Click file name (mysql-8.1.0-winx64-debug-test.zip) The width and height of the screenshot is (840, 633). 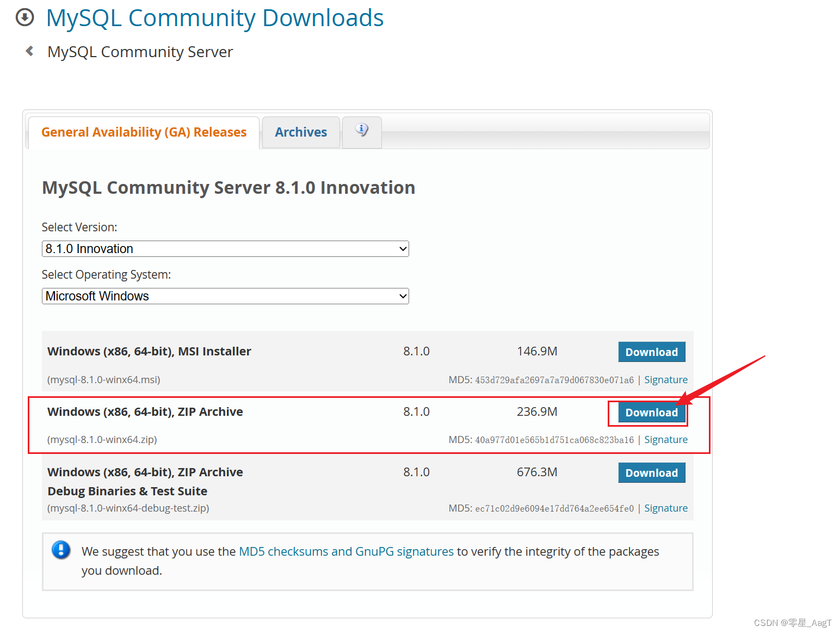click(128, 508)
